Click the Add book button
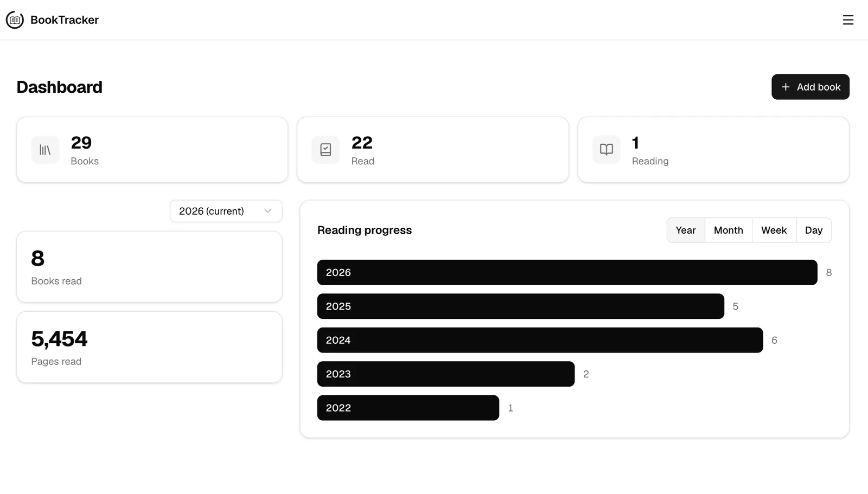868x494 pixels. click(810, 87)
